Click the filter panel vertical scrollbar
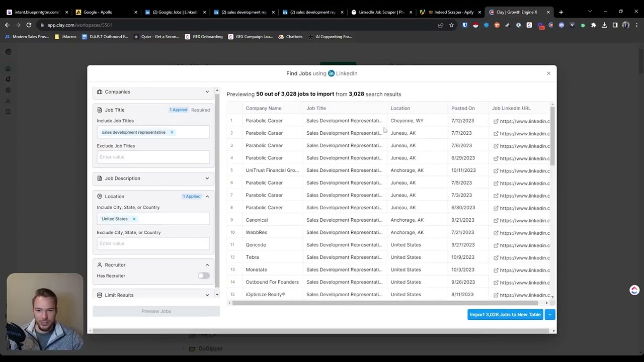Viewport: 644px width, 362px height. coord(217,191)
